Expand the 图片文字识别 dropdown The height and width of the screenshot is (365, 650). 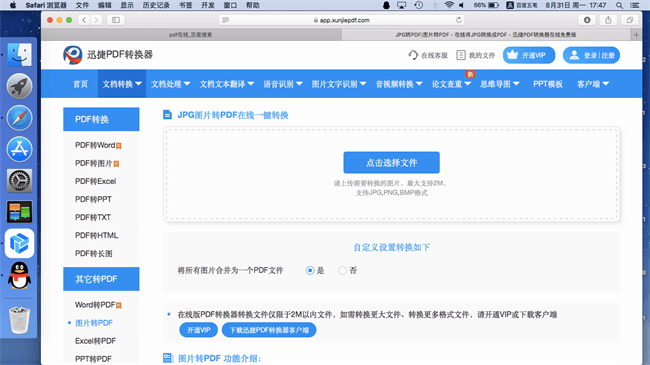point(339,84)
